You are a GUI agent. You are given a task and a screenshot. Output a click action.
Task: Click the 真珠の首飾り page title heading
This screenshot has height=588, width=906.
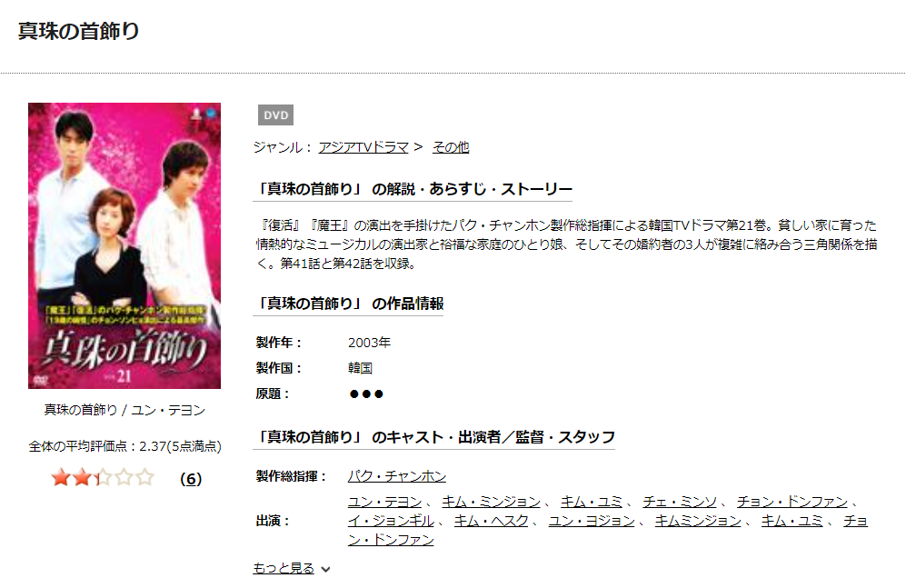coord(78,31)
